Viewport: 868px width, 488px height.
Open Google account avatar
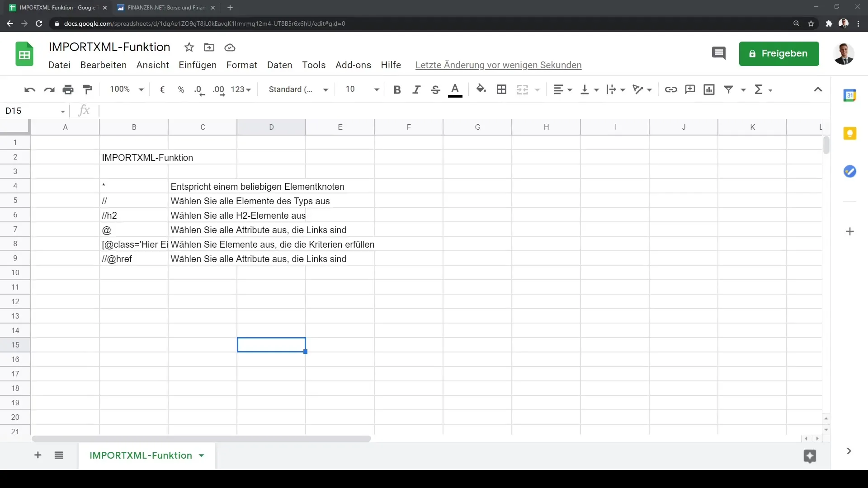844,54
